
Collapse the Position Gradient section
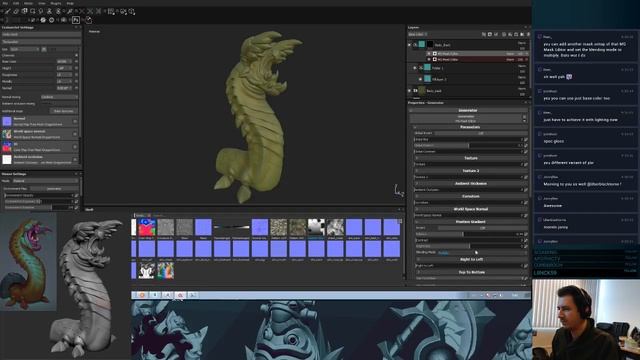pos(417,222)
